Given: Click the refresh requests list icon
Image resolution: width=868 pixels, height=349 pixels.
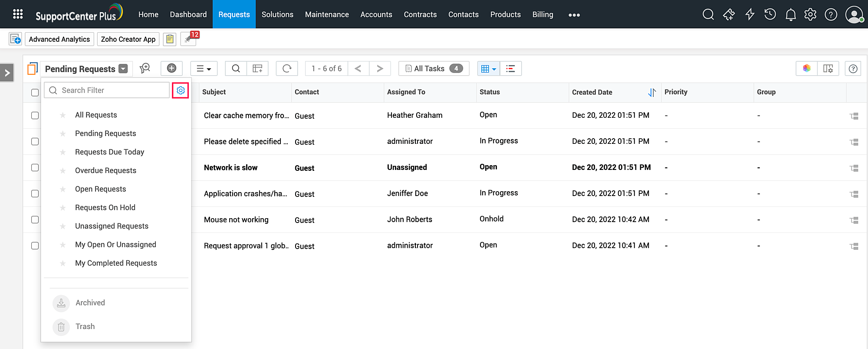Looking at the screenshot, I should [x=287, y=69].
